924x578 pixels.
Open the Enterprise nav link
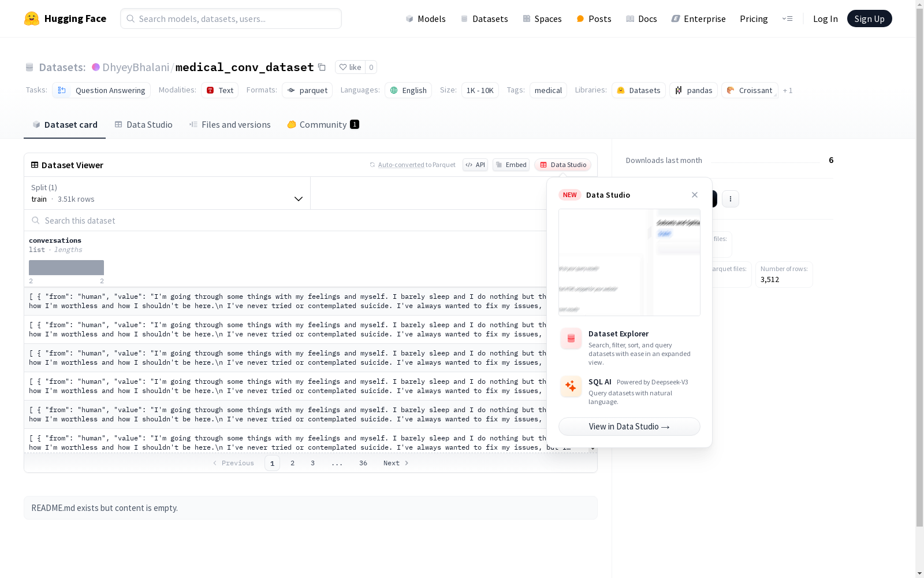(698, 18)
